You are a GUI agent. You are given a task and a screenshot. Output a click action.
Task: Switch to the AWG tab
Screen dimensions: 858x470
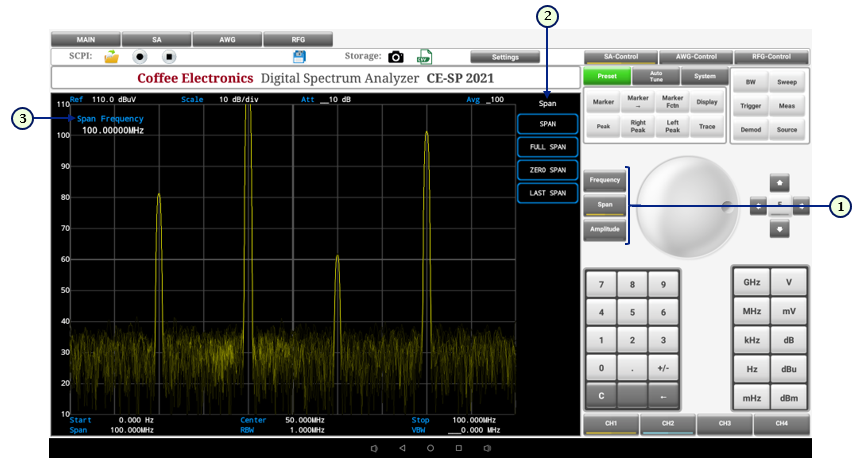pyautogui.click(x=227, y=40)
